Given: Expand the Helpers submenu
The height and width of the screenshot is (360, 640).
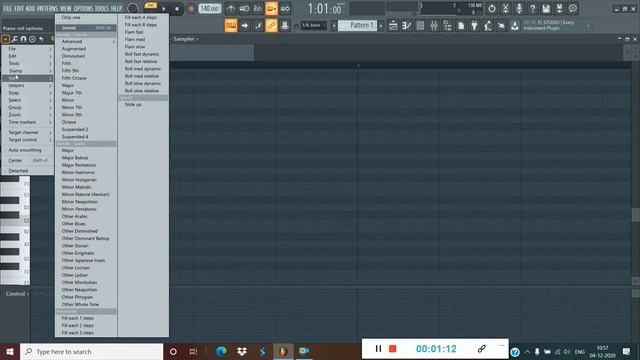Looking at the screenshot, I should [x=27, y=85].
